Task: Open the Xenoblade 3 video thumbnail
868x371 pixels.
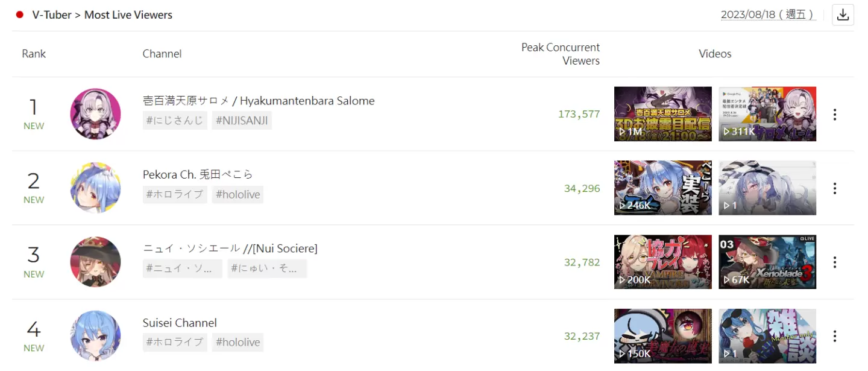Action: pyautogui.click(x=767, y=262)
